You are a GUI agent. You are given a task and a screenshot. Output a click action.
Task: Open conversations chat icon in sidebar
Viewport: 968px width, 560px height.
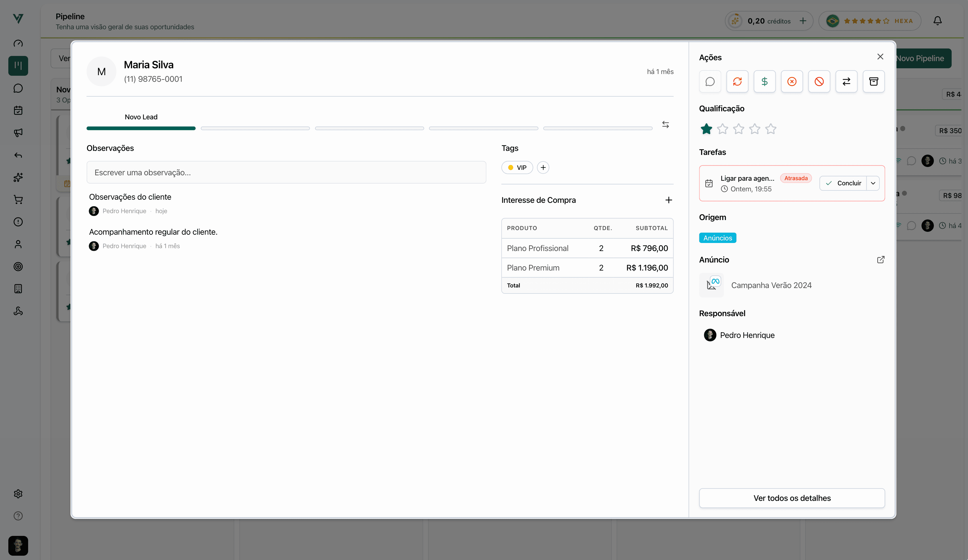[x=18, y=88]
